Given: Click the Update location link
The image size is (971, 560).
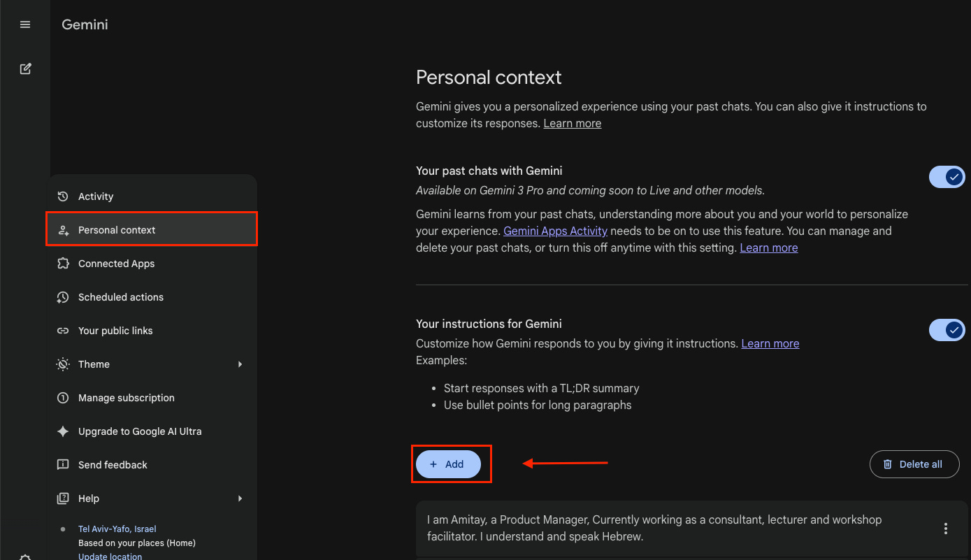Looking at the screenshot, I should coord(110,557).
